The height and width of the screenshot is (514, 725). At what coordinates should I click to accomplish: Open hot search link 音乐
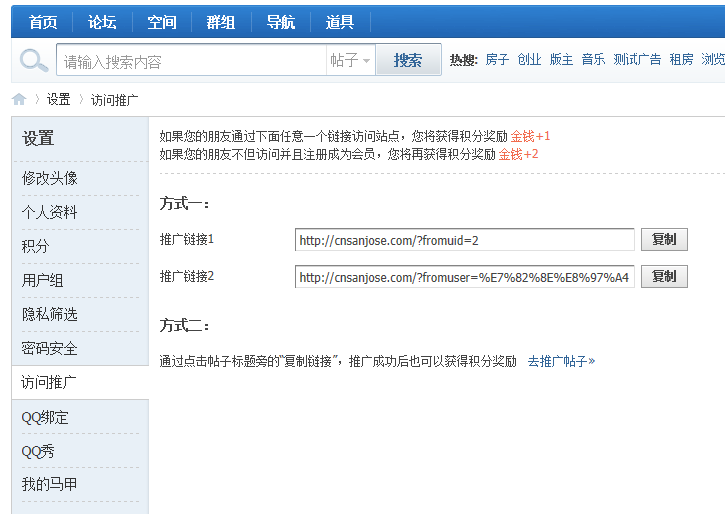coord(593,60)
